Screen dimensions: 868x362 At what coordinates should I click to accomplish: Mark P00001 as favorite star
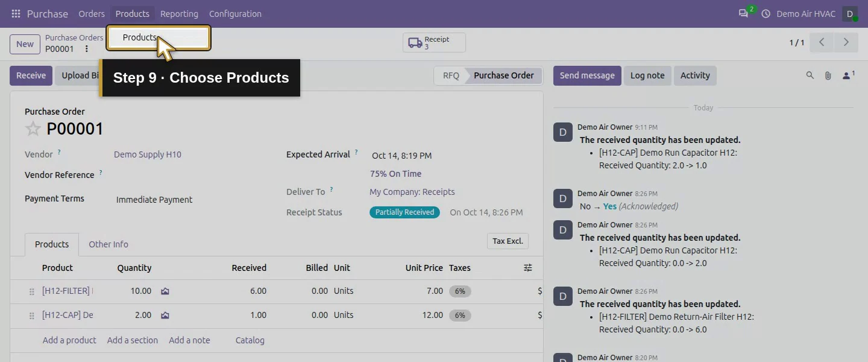click(33, 129)
